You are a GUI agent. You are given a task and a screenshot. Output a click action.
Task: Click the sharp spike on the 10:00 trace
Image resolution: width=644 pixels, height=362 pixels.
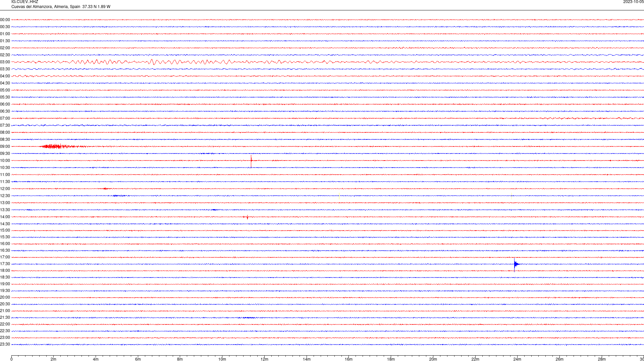tap(251, 161)
